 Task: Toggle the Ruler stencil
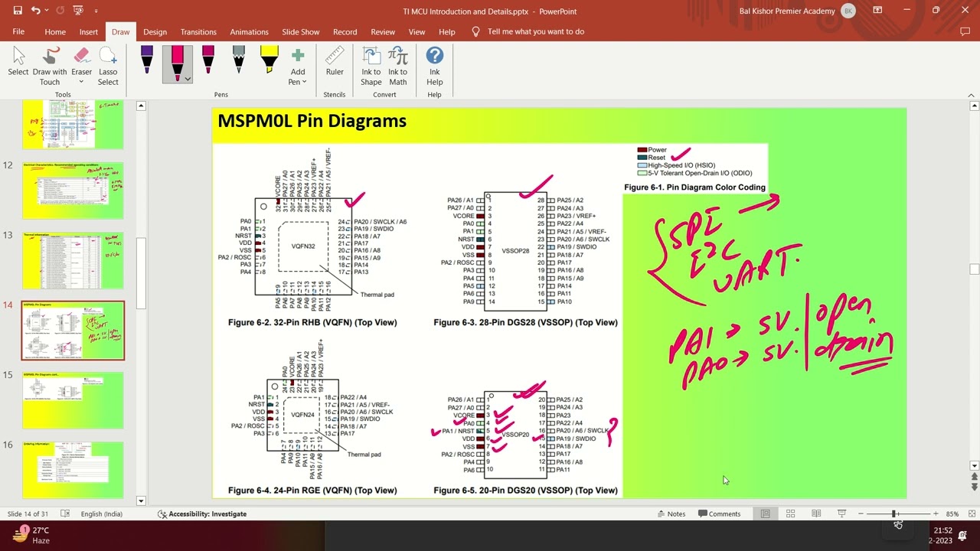pyautogui.click(x=335, y=61)
